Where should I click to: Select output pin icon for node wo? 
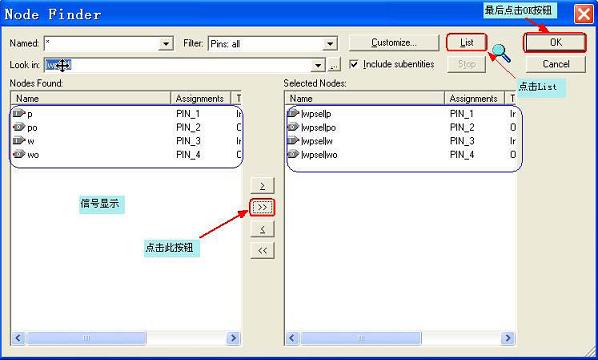coord(19,154)
